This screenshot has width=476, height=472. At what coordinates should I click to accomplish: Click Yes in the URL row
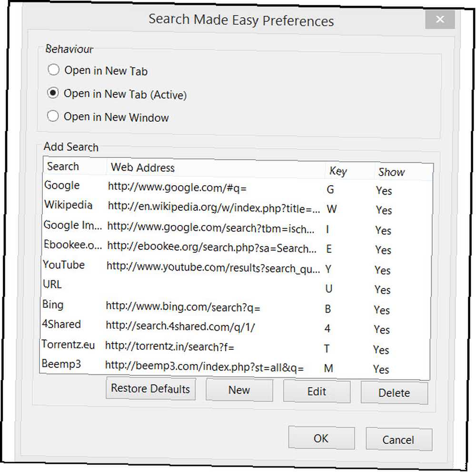click(383, 290)
